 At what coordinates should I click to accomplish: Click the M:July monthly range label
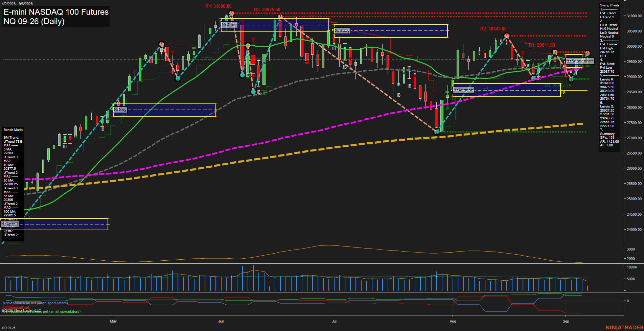click(342, 30)
